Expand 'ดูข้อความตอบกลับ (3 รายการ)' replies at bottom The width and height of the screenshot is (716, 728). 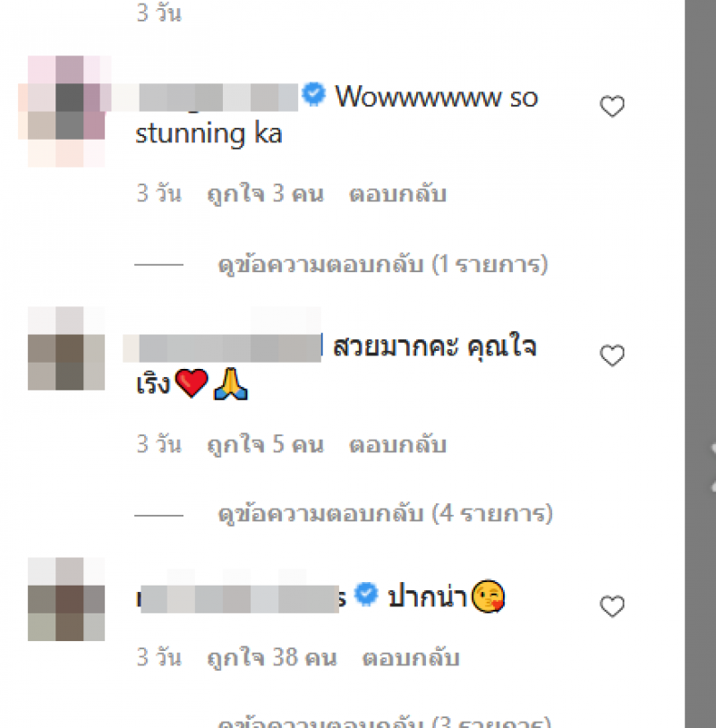click(385, 722)
